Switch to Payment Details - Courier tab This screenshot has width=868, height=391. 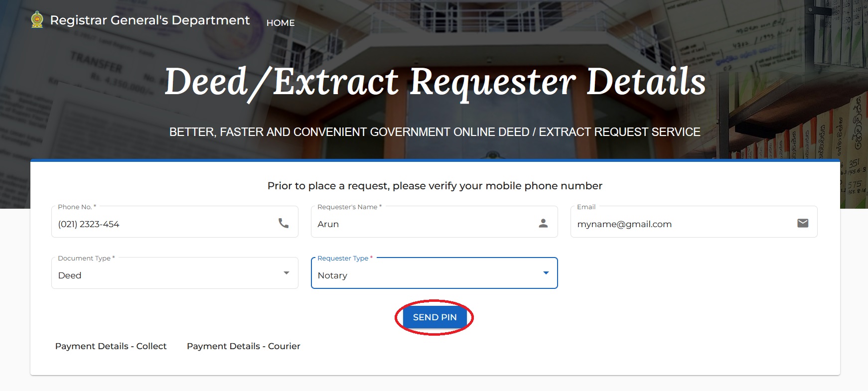244,346
